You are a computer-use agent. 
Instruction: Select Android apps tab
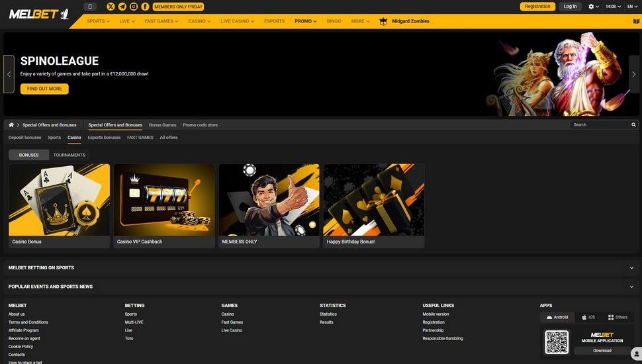[557, 317]
